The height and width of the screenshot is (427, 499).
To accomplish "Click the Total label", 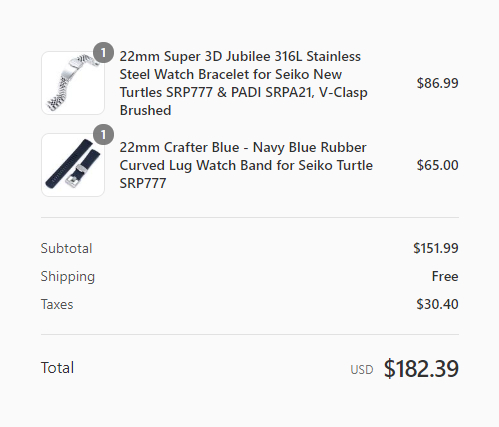I will pyautogui.click(x=57, y=368).
